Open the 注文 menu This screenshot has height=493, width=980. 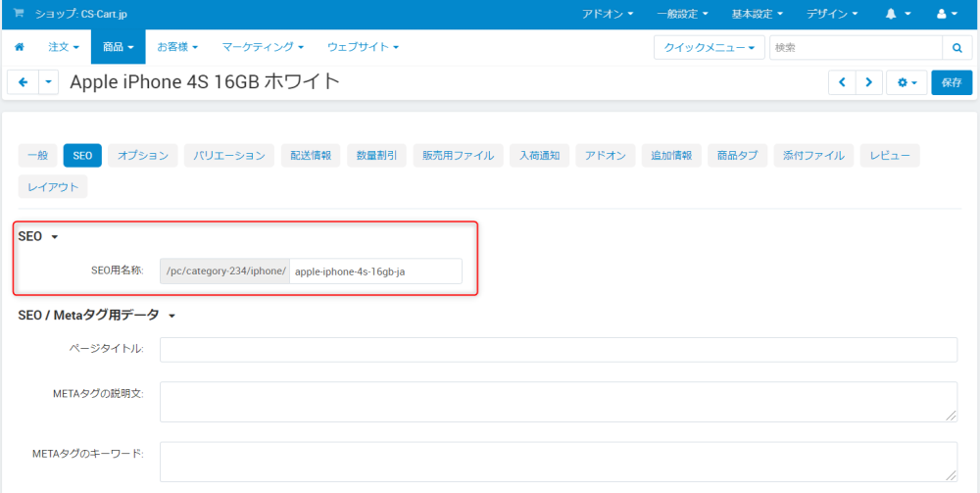(x=64, y=47)
